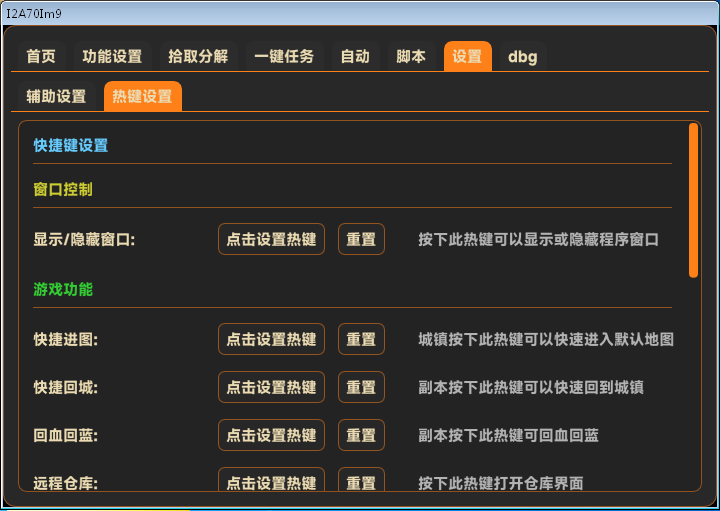Open the 拾取分解 tab
The height and width of the screenshot is (511, 720).
coord(198,57)
